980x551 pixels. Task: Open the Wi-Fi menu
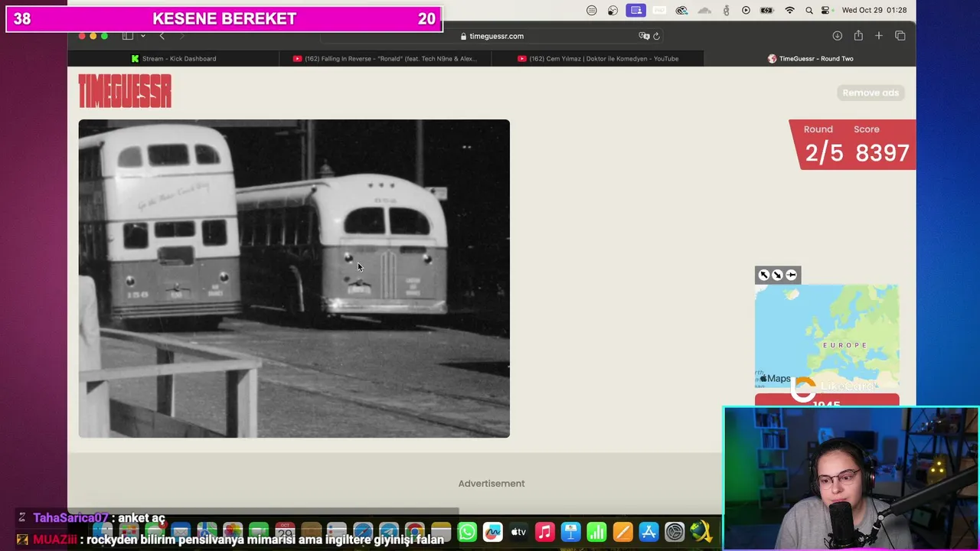790,10
